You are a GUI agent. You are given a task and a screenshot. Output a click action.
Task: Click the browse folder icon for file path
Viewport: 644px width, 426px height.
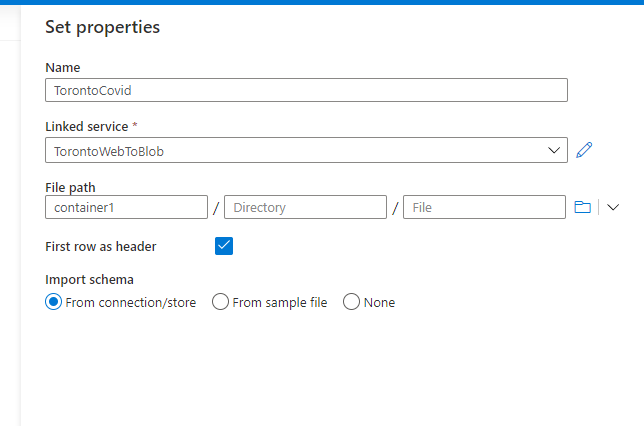coord(583,207)
